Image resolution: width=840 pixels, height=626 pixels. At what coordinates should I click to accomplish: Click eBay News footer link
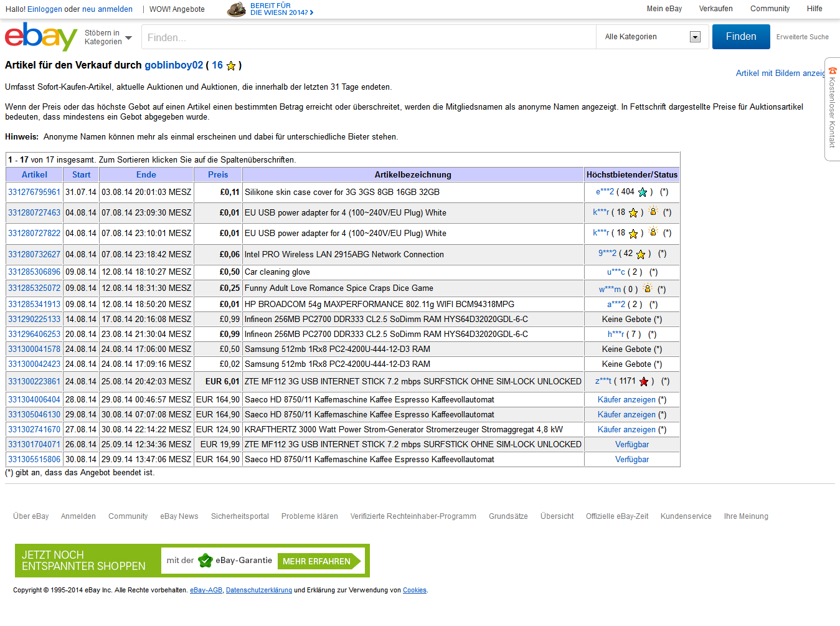(179, 516)
